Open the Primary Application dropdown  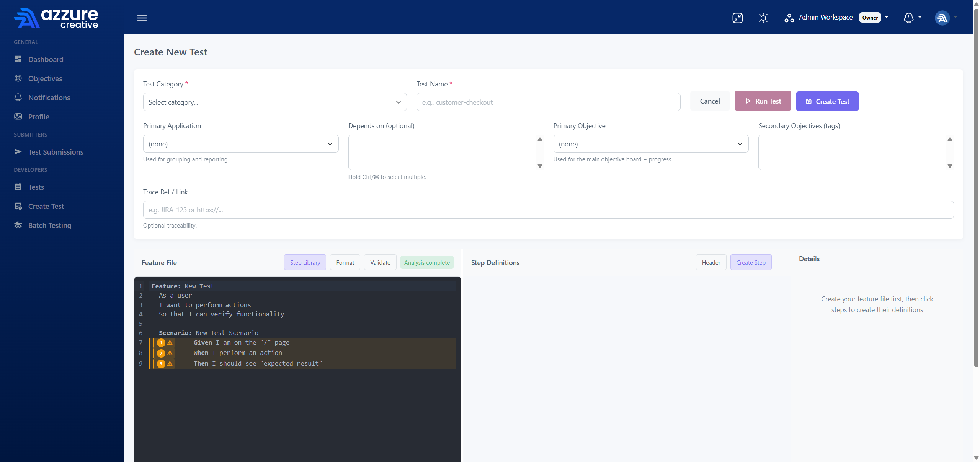click(x=240, y=144)
